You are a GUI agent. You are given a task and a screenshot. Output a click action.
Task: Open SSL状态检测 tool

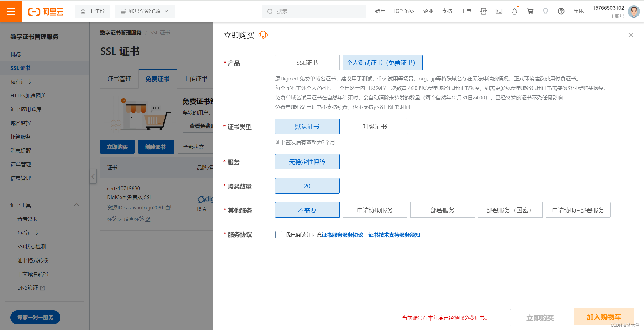coord(32,246)
